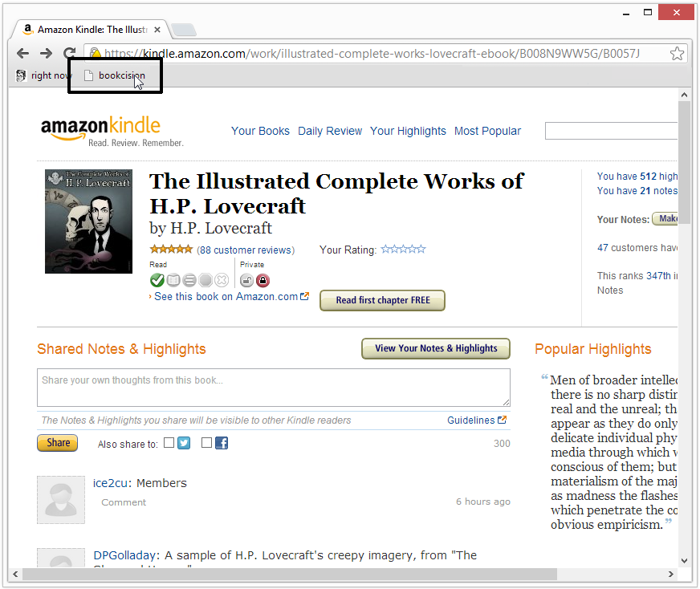
Task: Reload the page with the refresh icon
Action: pyautogui.click(x=70, y=54)
